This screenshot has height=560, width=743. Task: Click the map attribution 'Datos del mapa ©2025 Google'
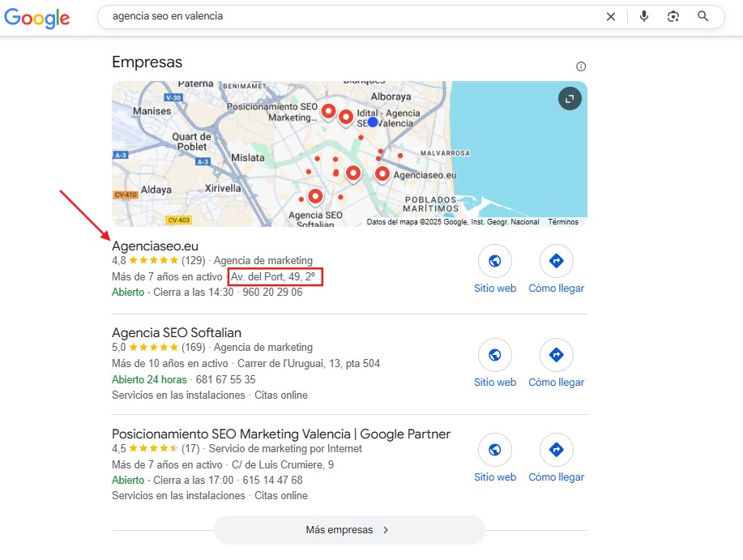[417, 222]
